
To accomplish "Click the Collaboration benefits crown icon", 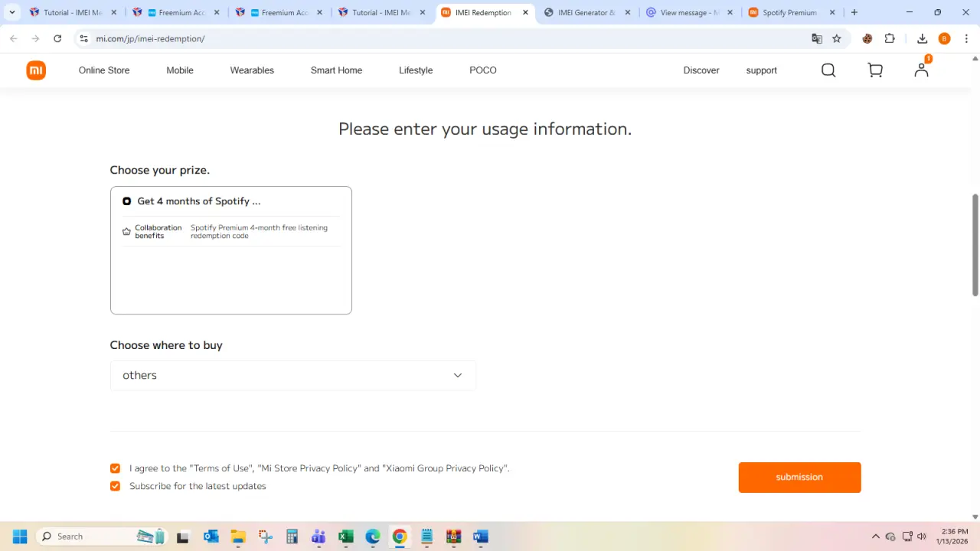I will [126, 232].
